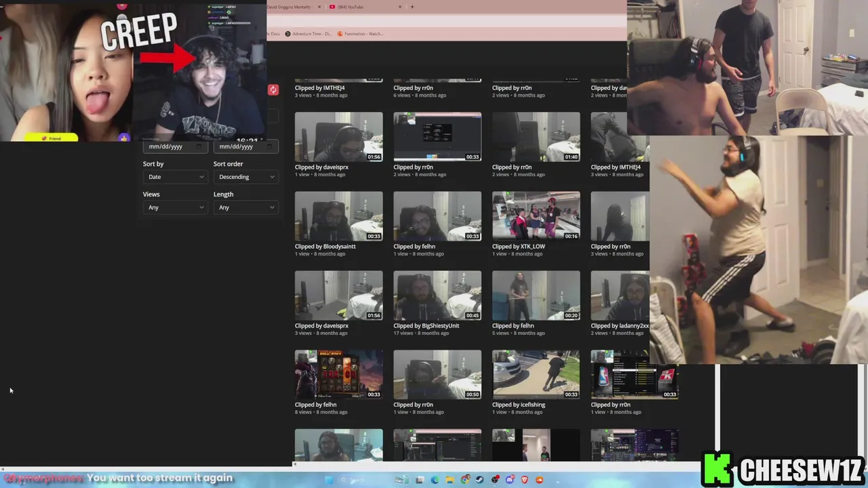Viewport: 868px width, 488px height.
Task: Open the 'Clipped by Bloodysaintt' title
Action: [325, 247]
